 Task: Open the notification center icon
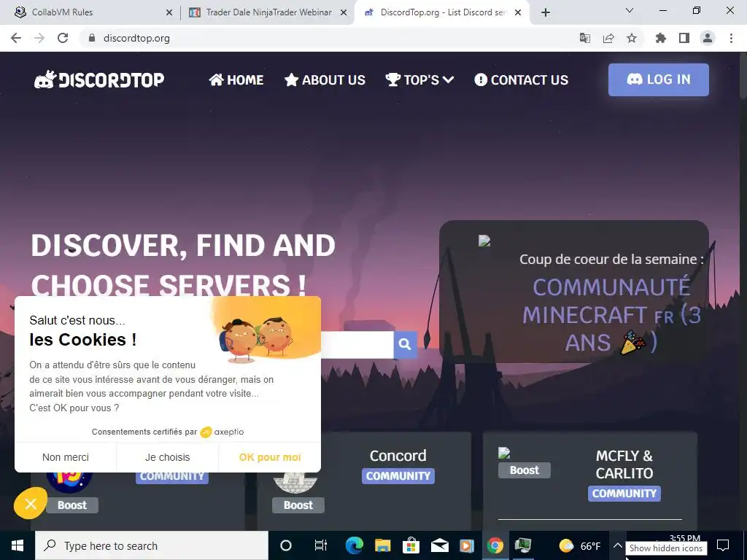(723, 545)
